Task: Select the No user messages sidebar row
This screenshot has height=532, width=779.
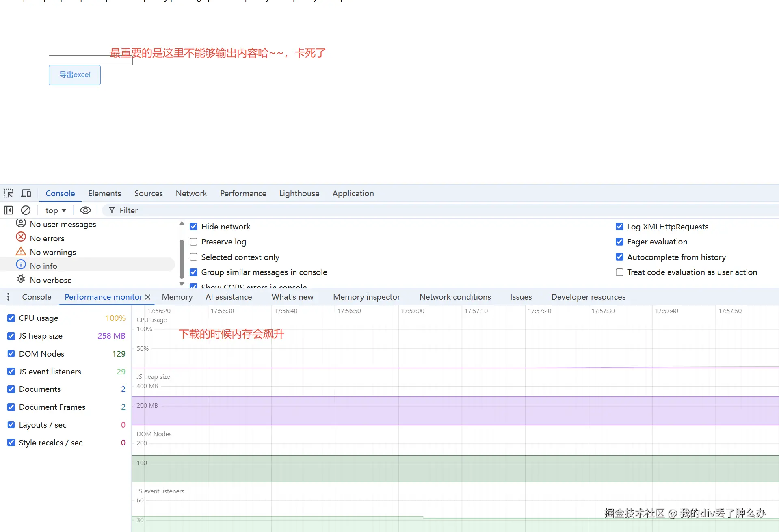Action: (x=87, y=224)
